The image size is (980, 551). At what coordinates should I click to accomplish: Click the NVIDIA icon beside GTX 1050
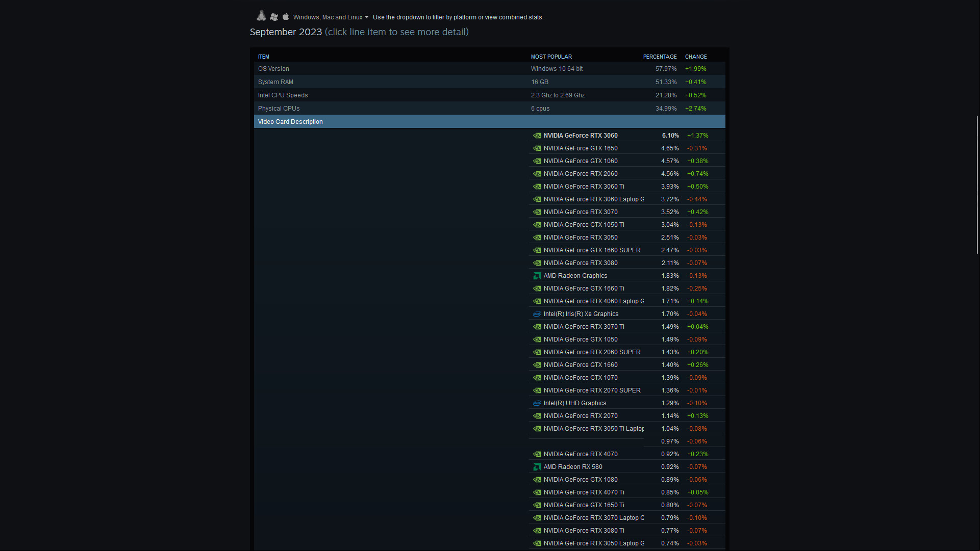pos(537,339)
